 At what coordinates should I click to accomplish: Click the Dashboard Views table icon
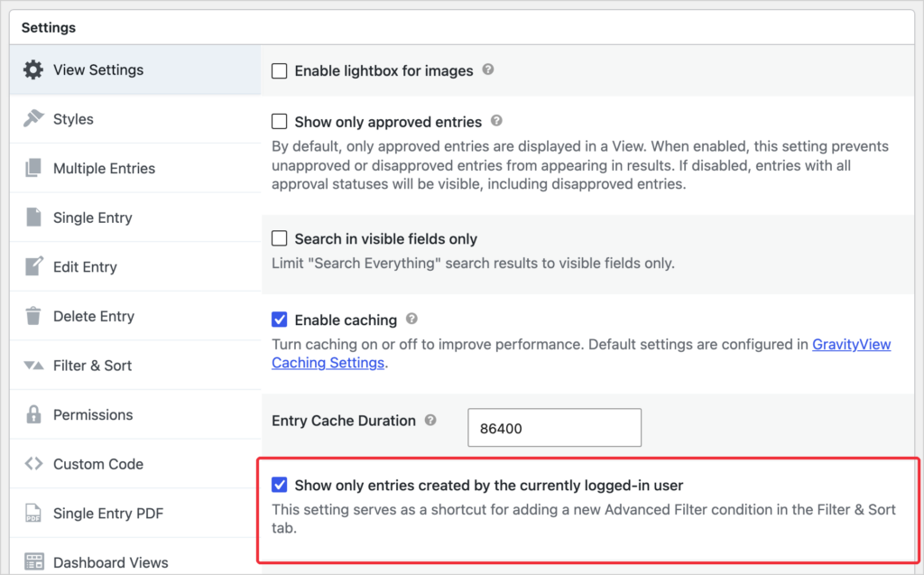tap(33, 562)
